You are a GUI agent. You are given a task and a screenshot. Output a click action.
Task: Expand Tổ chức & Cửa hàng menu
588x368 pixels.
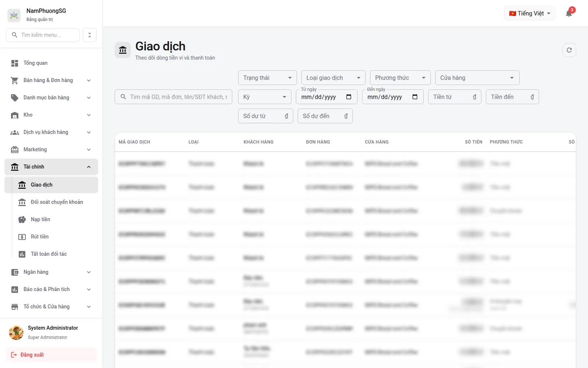tap(51, 307)
